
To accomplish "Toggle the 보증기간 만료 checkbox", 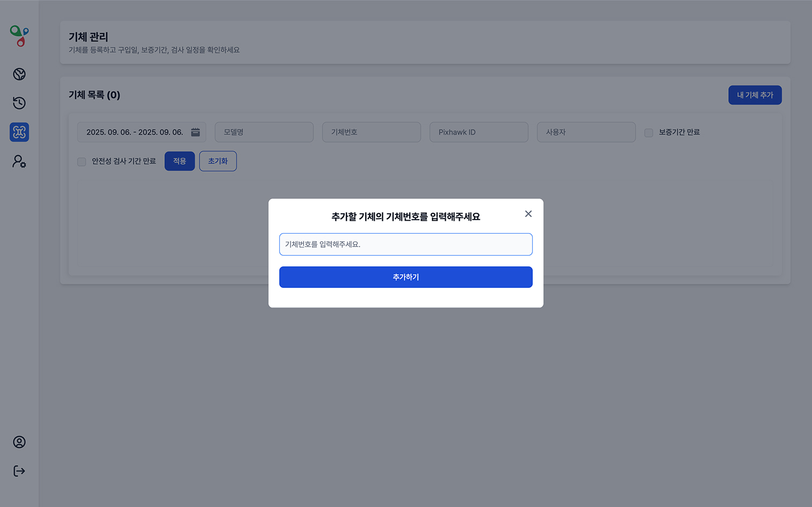I will pyautogui.click(x=649, y=133).
